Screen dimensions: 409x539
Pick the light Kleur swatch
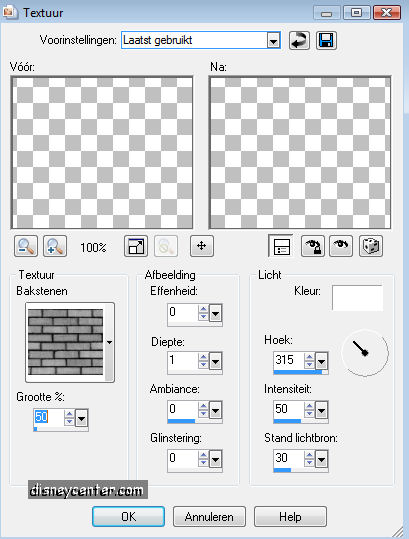(357, 298)
